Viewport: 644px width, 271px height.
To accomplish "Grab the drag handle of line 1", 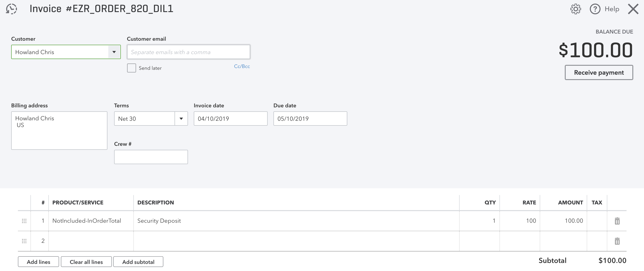I will [24, 221].
